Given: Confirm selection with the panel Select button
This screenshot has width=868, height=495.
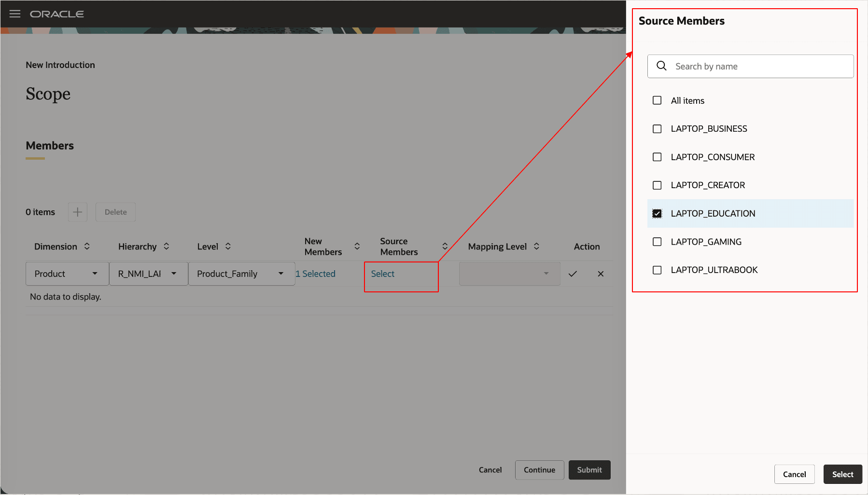Looking at the screenshot, I should (x=842, y=474).
